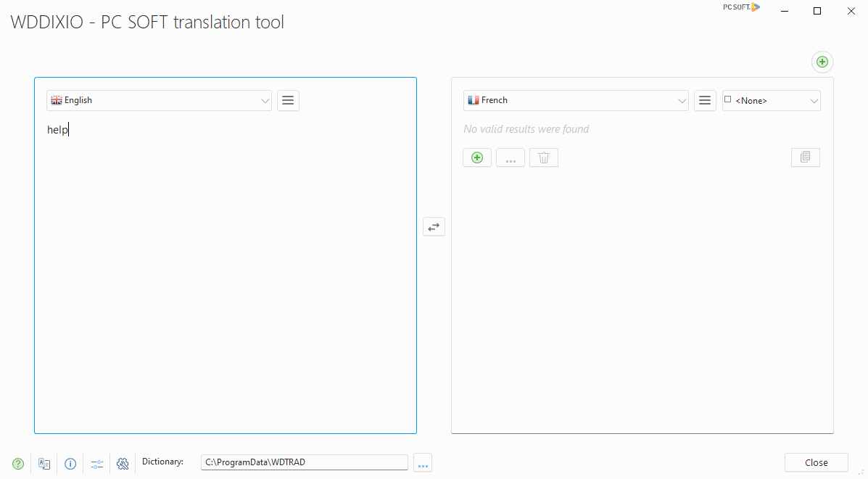The image size is (868, 479).
Task: Expand the English source language dropdown
Action: tap(265, 101)
